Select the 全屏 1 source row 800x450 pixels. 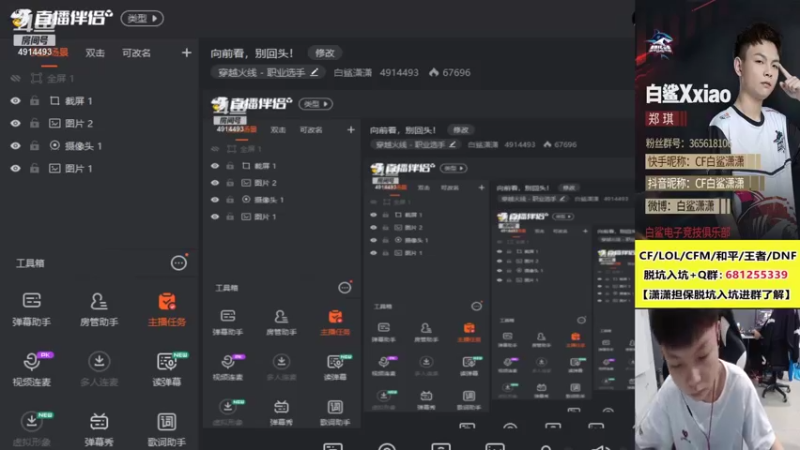(x=99, y=79)
